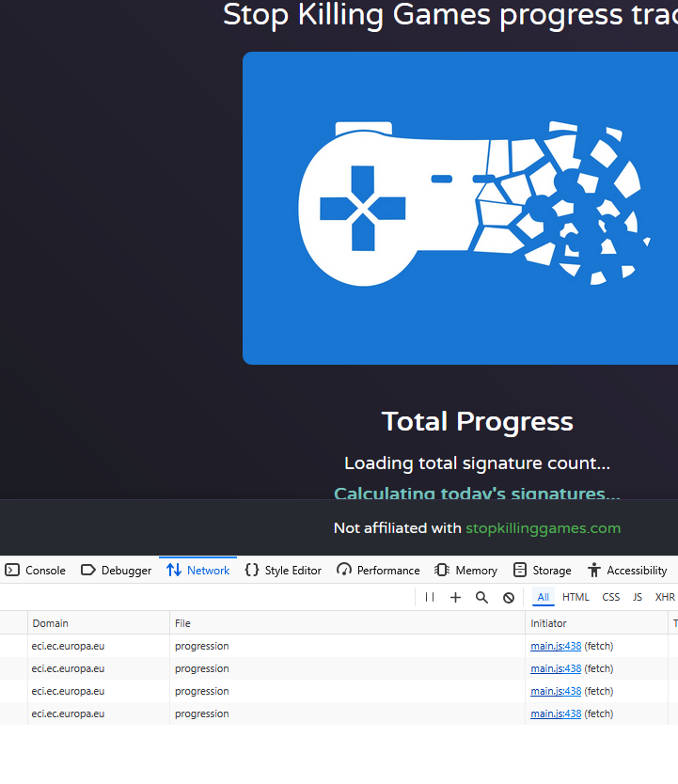Switch to the Accessibility tab
The width and height of the screenshot is (678, 784).
coord(627,570)
